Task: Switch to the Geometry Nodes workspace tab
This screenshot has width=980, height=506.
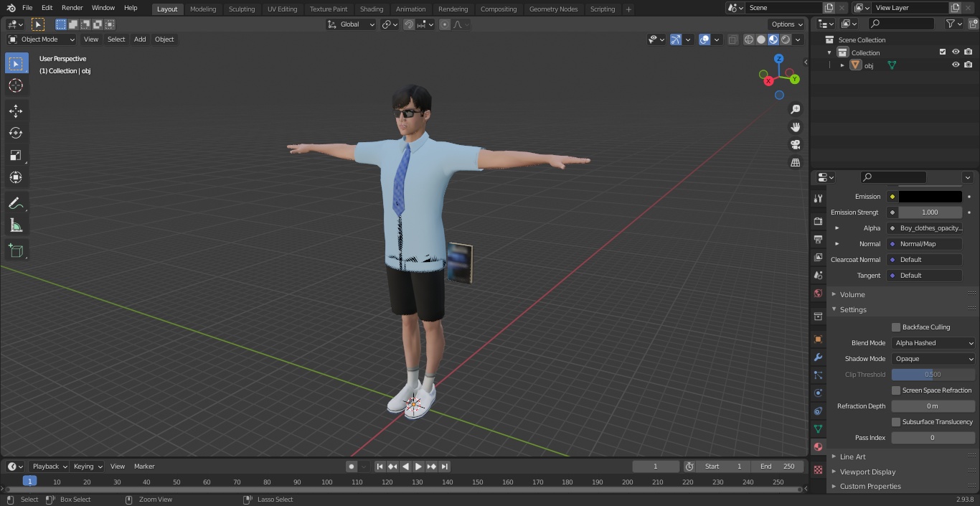Action: coord(553,9)
